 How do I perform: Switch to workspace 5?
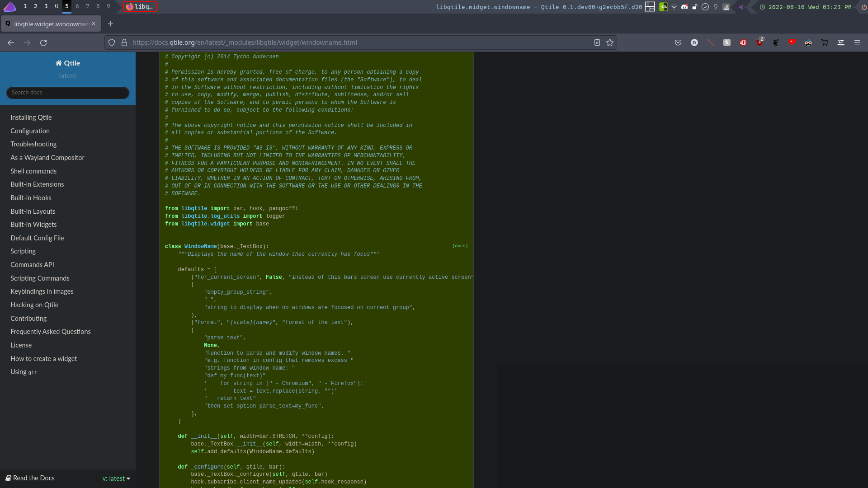pos(66,6)
